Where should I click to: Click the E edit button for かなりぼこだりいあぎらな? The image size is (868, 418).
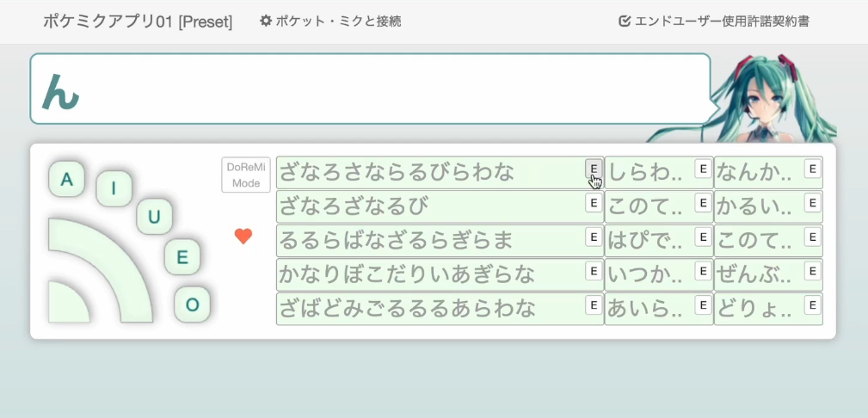[x=593, y=271]
